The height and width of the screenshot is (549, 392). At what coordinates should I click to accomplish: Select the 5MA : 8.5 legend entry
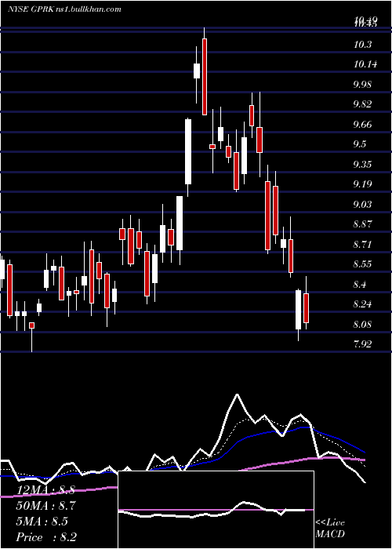(42, 522)
